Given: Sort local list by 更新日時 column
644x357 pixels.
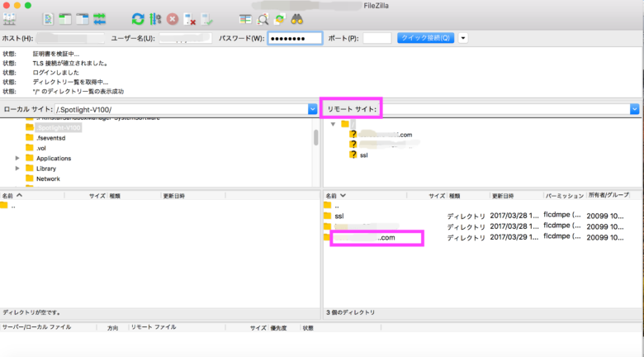Looking at the screenshot, I should pos(193,196).
